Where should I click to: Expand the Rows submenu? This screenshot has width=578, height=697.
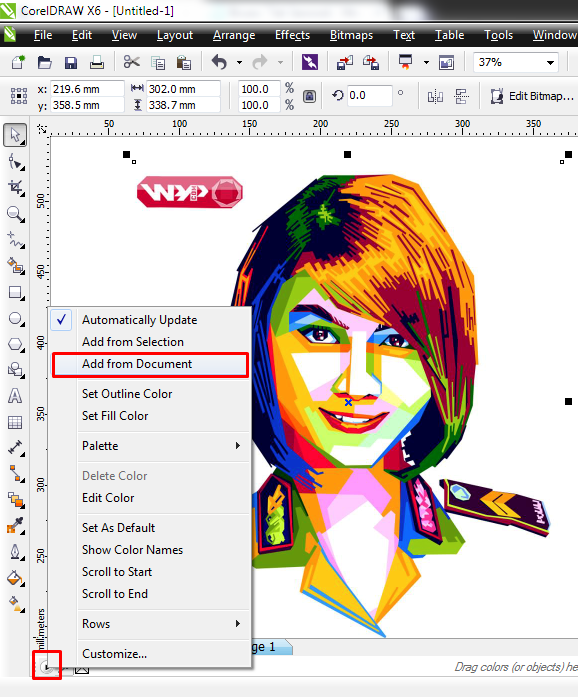pos(150,624)
